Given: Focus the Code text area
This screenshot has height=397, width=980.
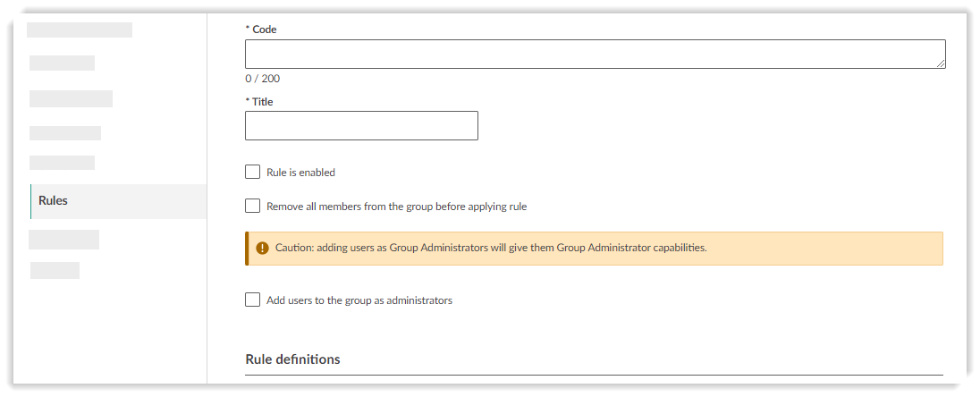Looking at the screenshot, I should [x=595, y=55].
